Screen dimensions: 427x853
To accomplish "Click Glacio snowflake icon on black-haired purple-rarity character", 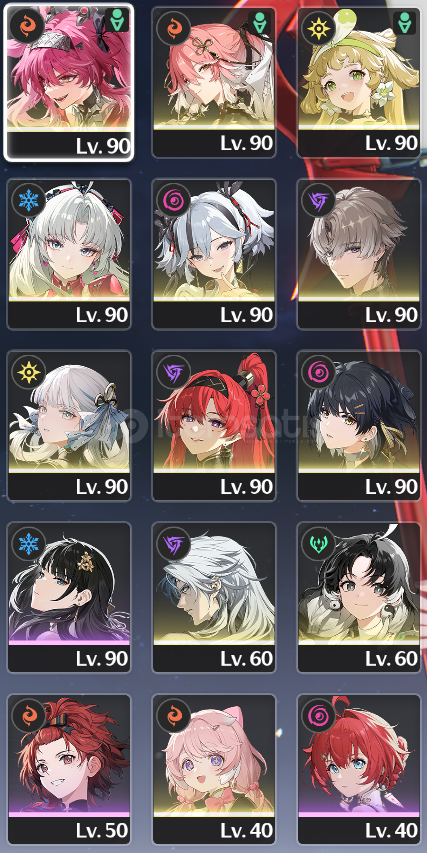I will point(28,543).
